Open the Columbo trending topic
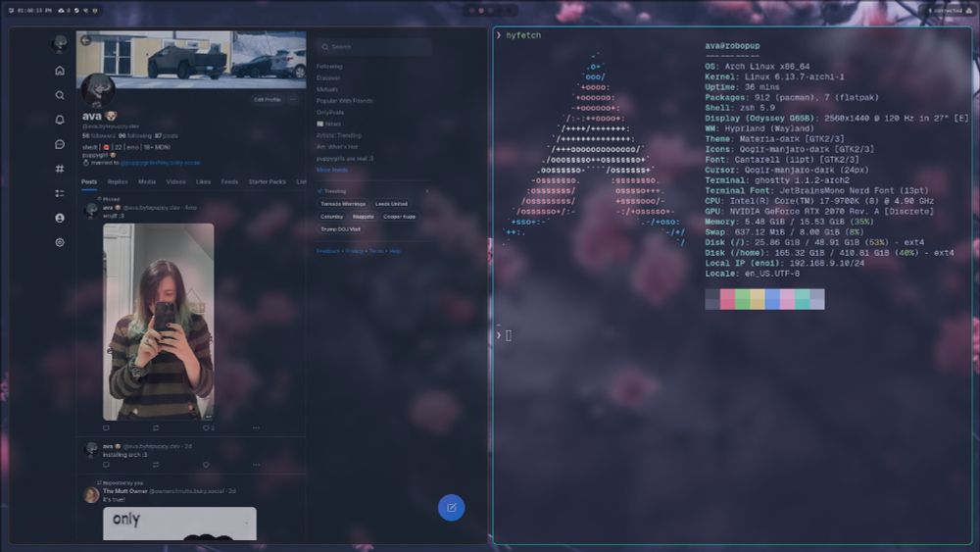The width and height of the screenshot is (980, 552). (332, 217)
